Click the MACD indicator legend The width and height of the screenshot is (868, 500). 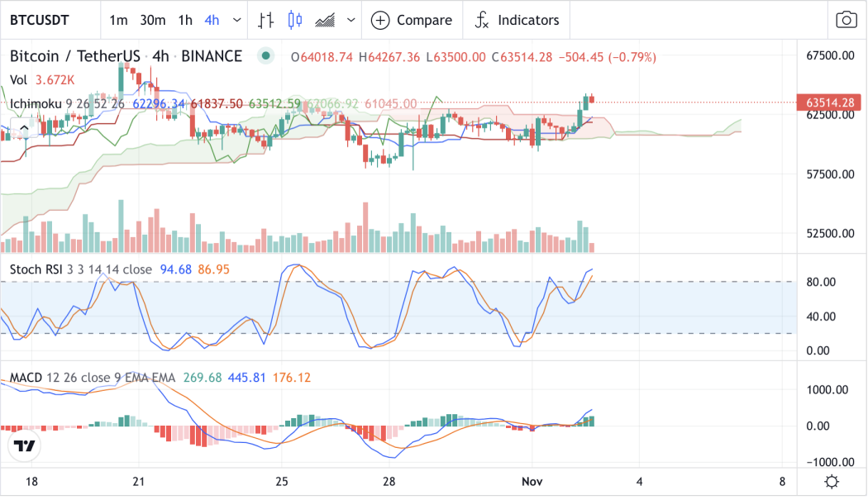(x=26, y=378)
